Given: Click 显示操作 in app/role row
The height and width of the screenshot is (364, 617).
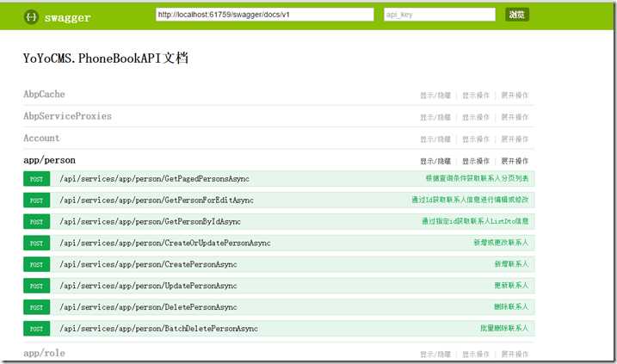Looking at the screenshot, I should [x=476, y=355].
